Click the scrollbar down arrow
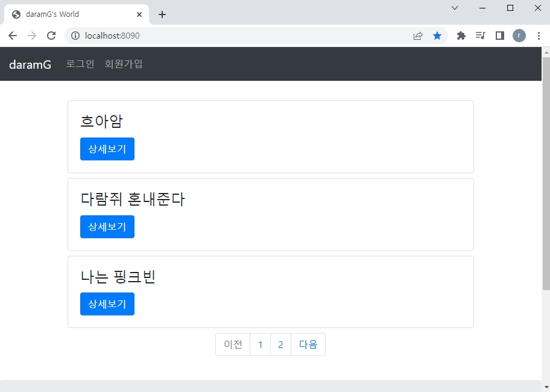The height and width of the screenshot is (392, 550). (x=546, y=387)
